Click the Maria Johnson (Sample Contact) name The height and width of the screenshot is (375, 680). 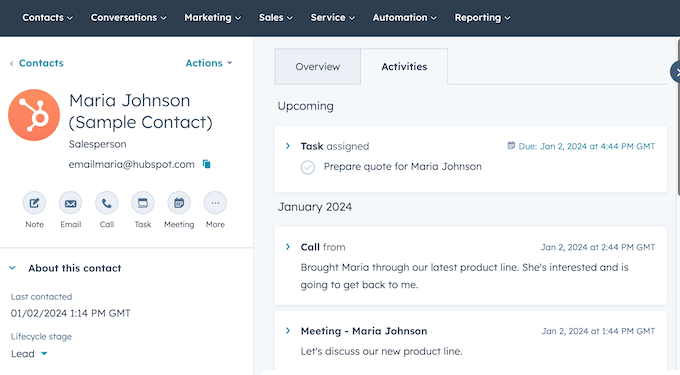click(141, 111)
